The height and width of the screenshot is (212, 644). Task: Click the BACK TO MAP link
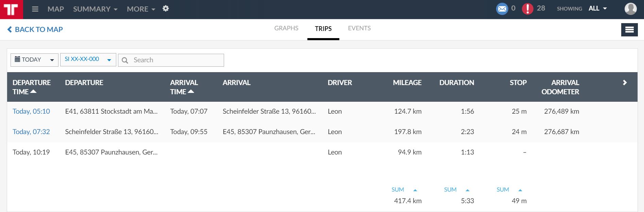pyautogui.click(x=35, y=30)
